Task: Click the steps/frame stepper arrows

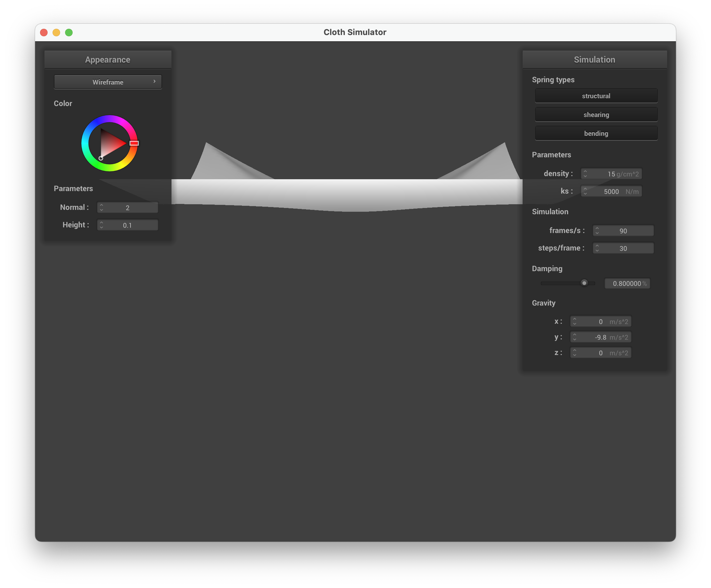Action: [597, 248]
